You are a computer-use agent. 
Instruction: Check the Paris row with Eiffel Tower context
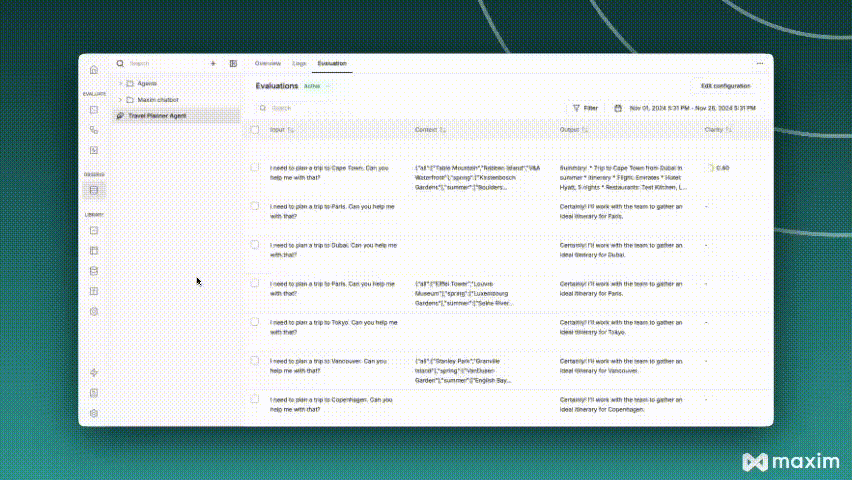[x=255, y=283]
